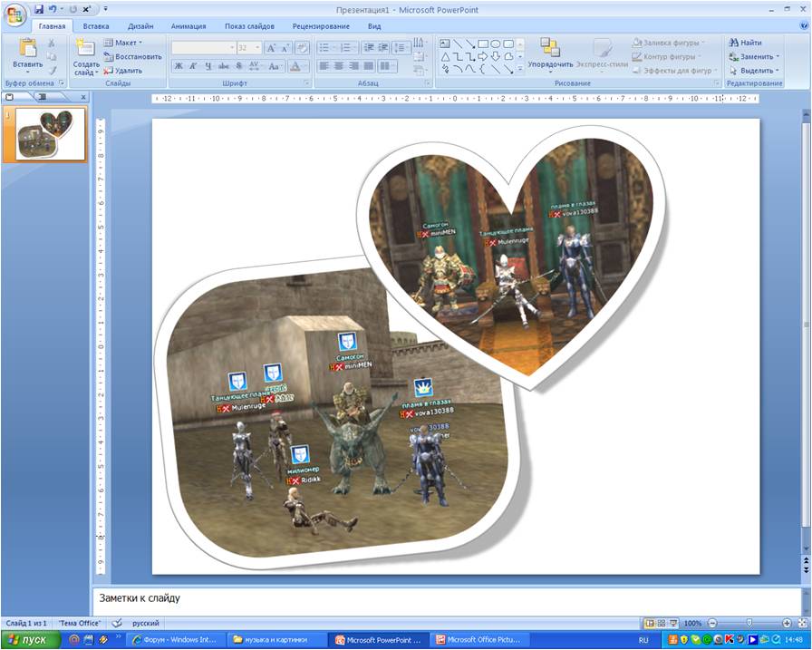Open the Анимация ribbon tab
This screenshot has height=650, width=812.
[x=188, y=26]
